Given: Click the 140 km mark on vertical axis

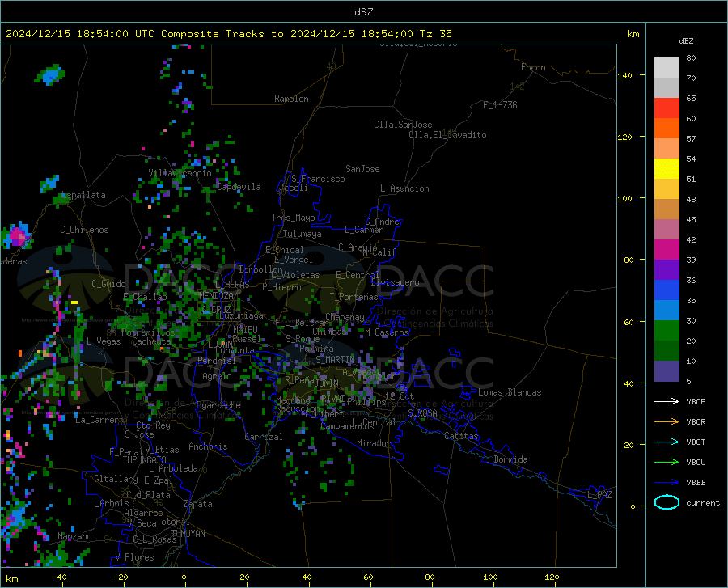Looking at the screenshot, I should (x=624, y=75).
